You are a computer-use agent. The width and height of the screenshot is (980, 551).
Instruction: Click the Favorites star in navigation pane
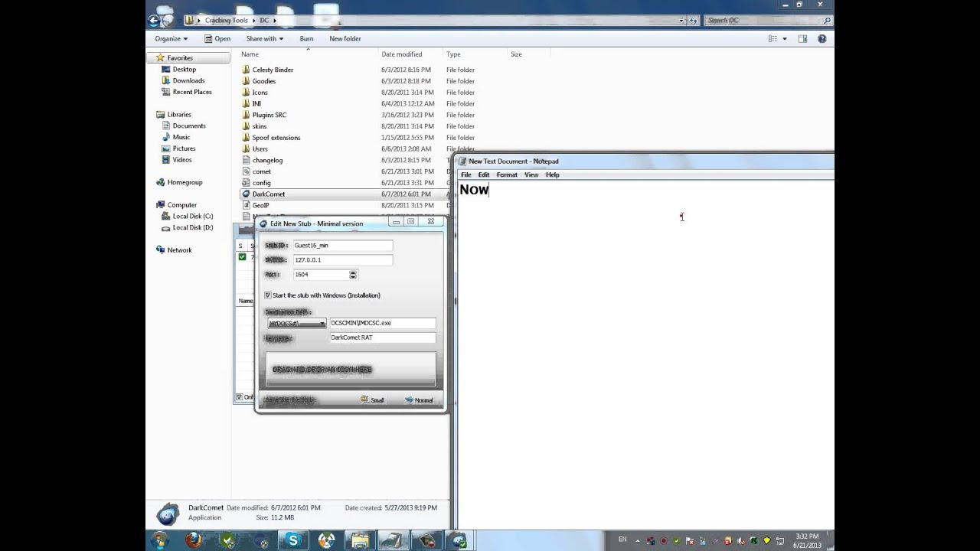coord(161,58)
